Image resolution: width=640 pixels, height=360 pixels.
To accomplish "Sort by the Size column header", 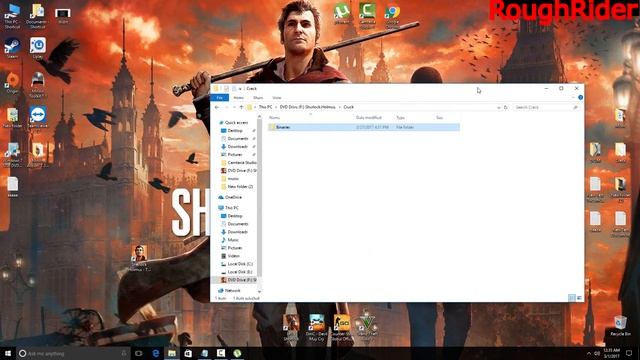I will point(439,118).
